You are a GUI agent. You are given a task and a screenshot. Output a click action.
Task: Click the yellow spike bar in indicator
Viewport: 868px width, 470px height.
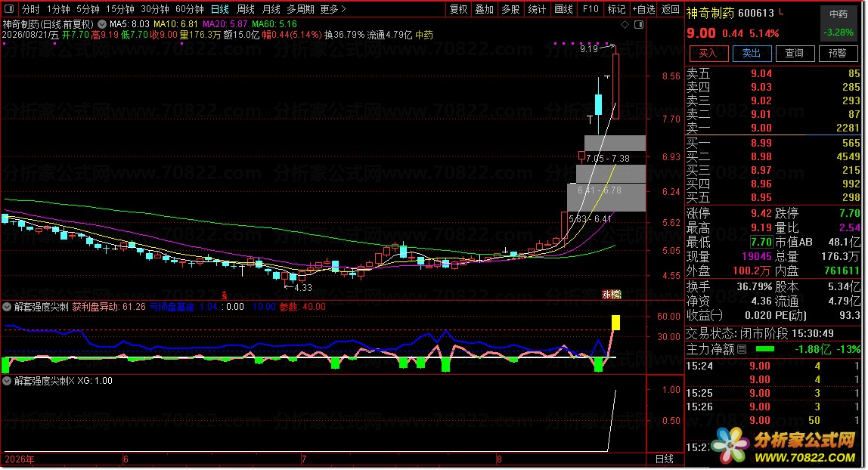pos(615,323)
